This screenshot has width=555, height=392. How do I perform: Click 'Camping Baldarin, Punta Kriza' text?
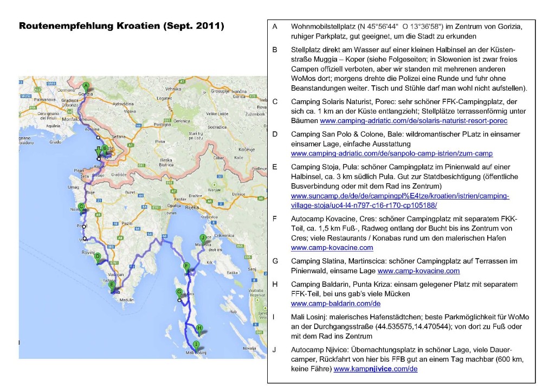point(341,284)
